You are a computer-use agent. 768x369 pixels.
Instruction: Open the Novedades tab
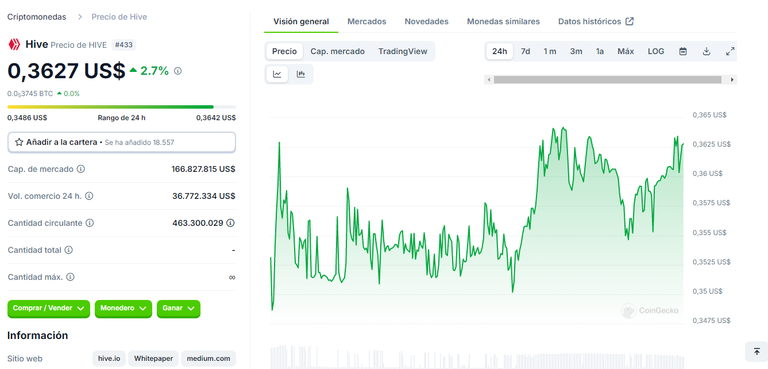[x=426, y=22]
